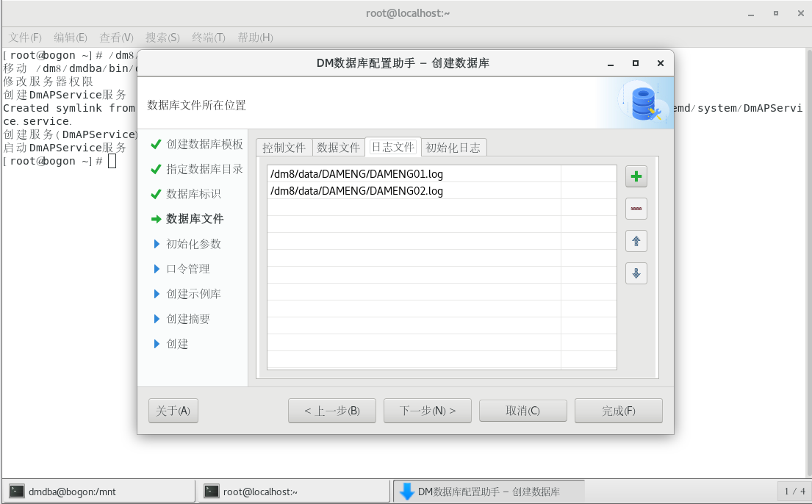Switch to root@localhost:~ taskbar window
Screen dimensions: 812x504
coord(294,491)
